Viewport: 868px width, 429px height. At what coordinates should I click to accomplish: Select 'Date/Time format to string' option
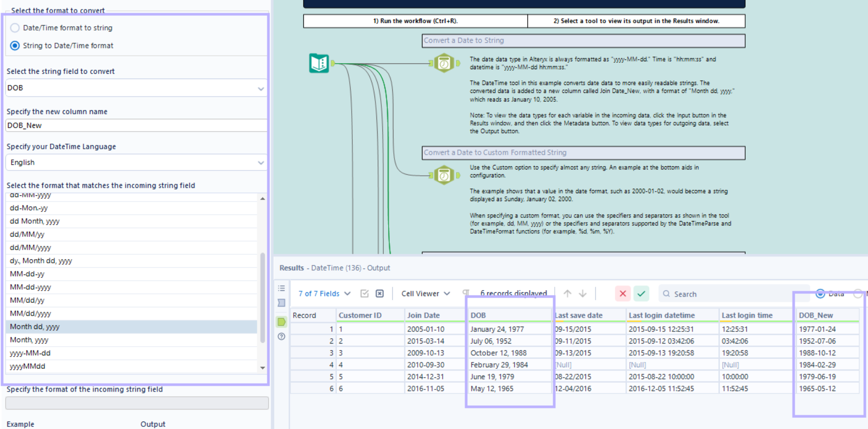(x=15, y=28)
